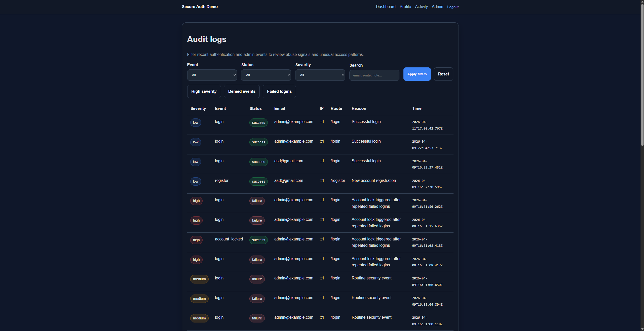Click the Severity column header
Image resolution: width=644 pixels, height=331 pixels.
tap(198, 108)
